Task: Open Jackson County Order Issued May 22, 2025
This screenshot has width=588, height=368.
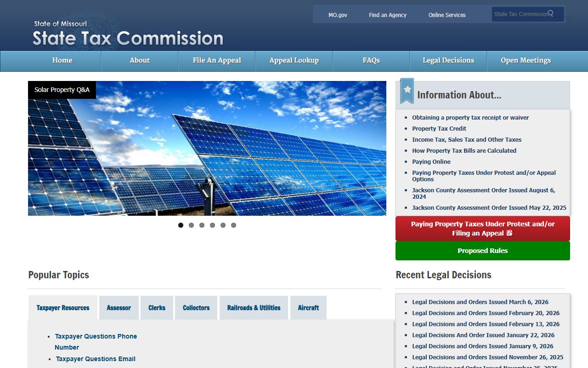Action: click(x=489, y=208)
